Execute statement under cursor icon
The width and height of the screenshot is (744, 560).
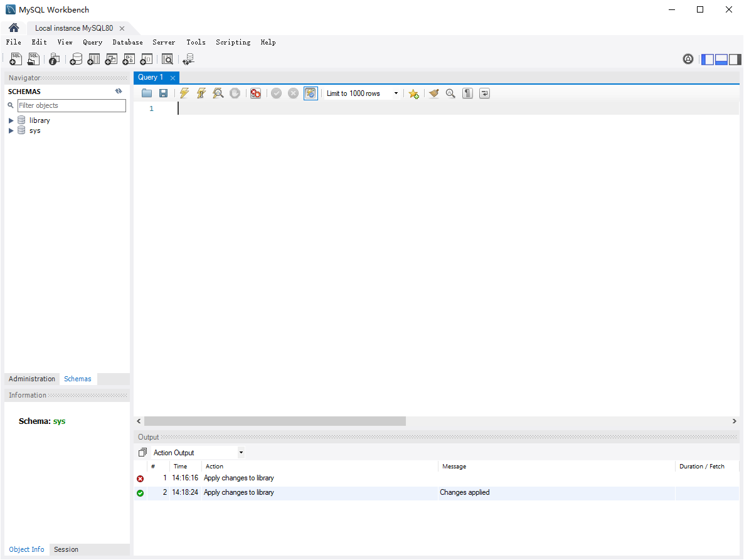pyautogui.click(x=201, y=93)
